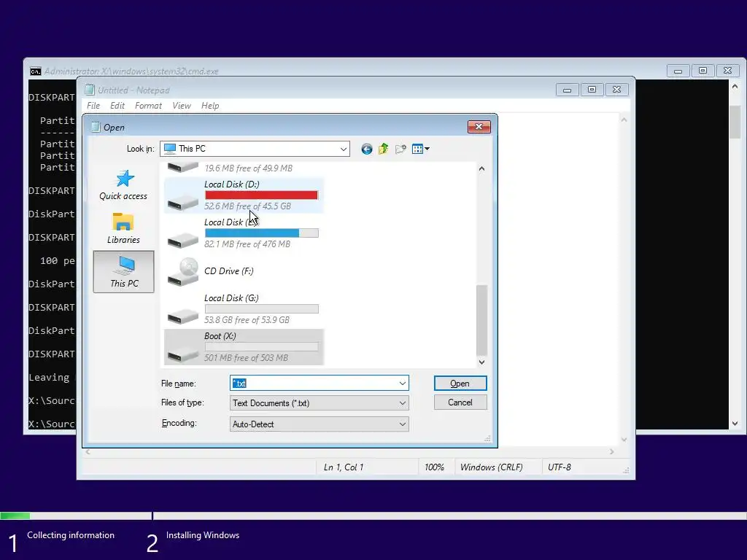Screen dimensions: 747x560
Task: Click the D: drive red usage bar
Action: coord(262,195)
